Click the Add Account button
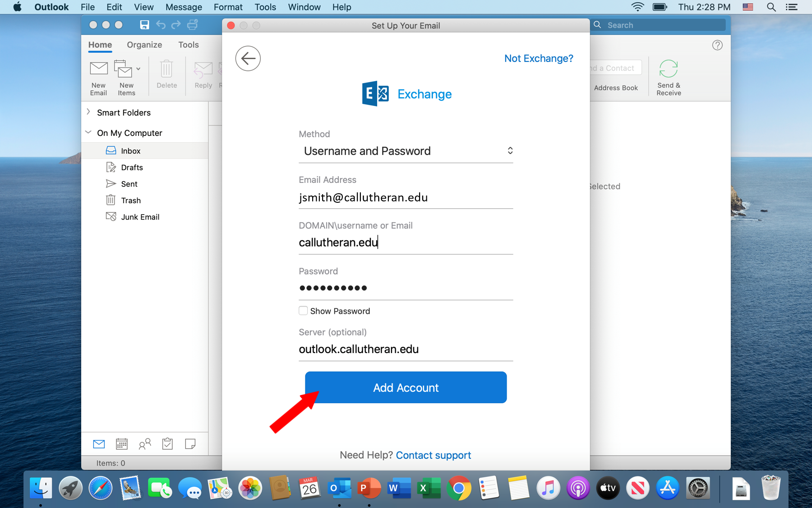812x508 pixels. pyautogui.click(x=406, y=387)
